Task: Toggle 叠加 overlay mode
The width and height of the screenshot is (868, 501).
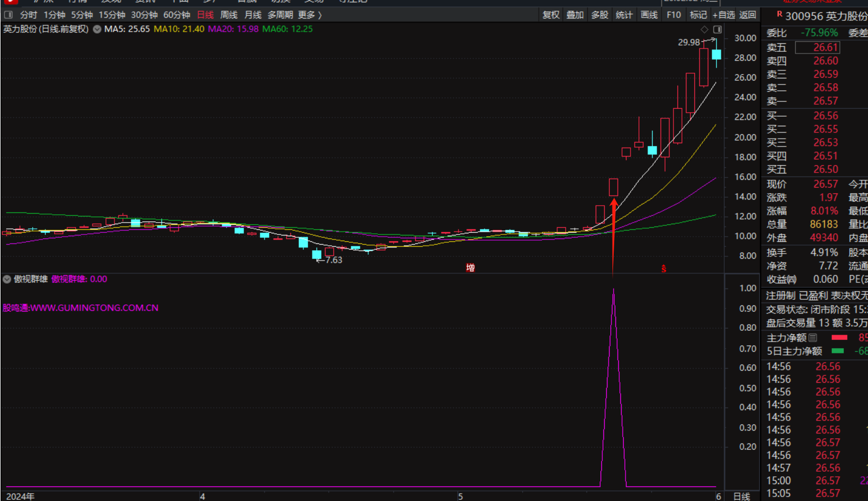Action: coord(575,15)
